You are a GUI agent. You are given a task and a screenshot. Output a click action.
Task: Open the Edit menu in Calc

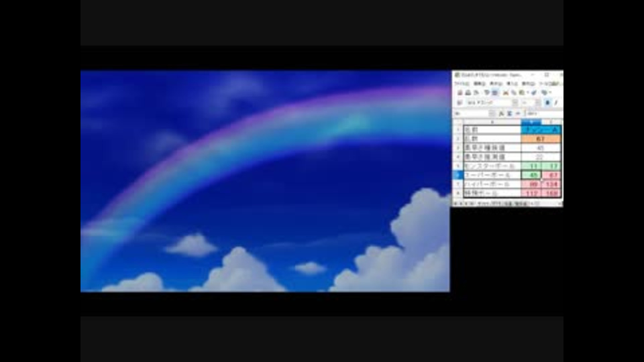(479, 84)
